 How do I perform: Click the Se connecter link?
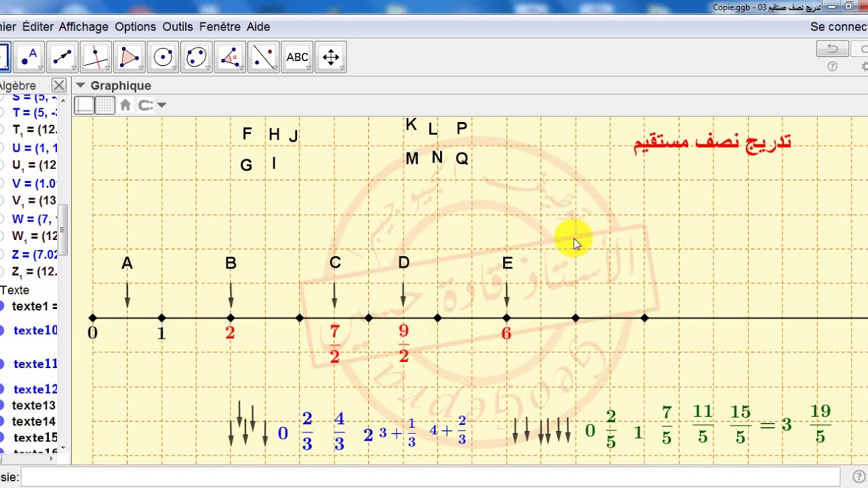pos(840,26)
